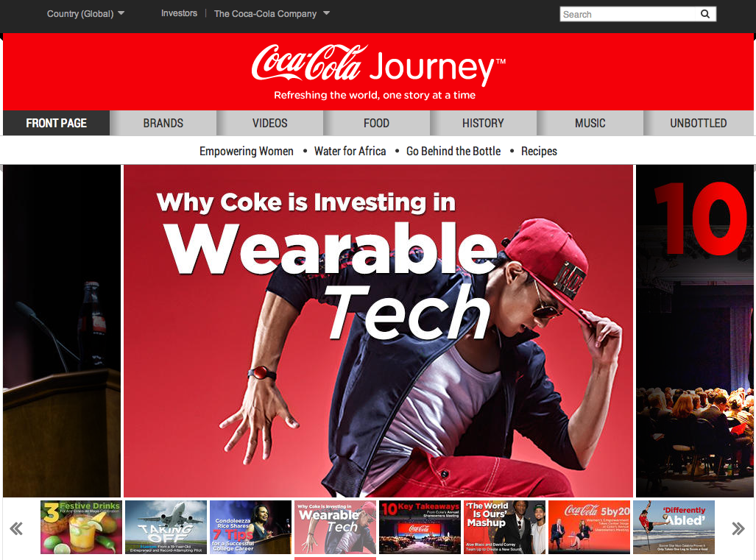
Task: Open the Empowering Women link
Action: click(x=247, y=152)
